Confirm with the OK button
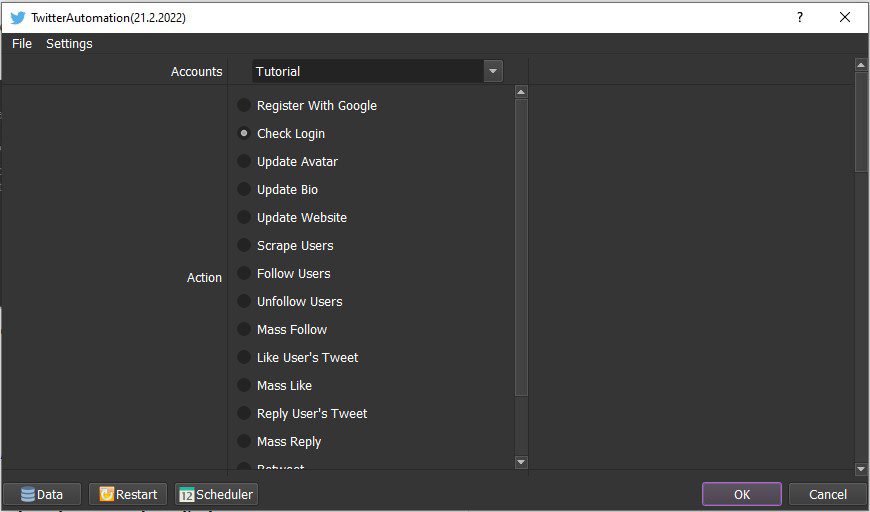The image size is (870, 512). point(742,494)
